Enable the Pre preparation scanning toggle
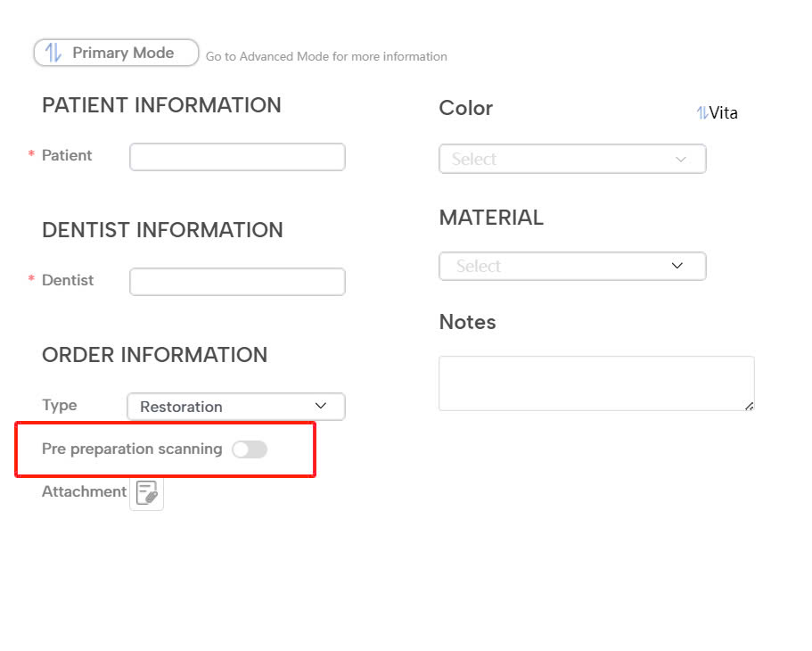Image resolution: width=812 pixels, height=651 pixels. point(249,449)
